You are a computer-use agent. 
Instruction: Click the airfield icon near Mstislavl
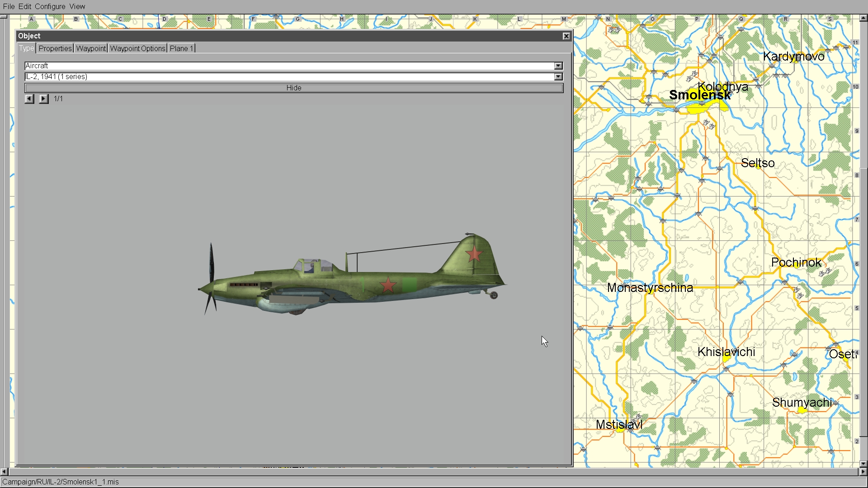637,417
